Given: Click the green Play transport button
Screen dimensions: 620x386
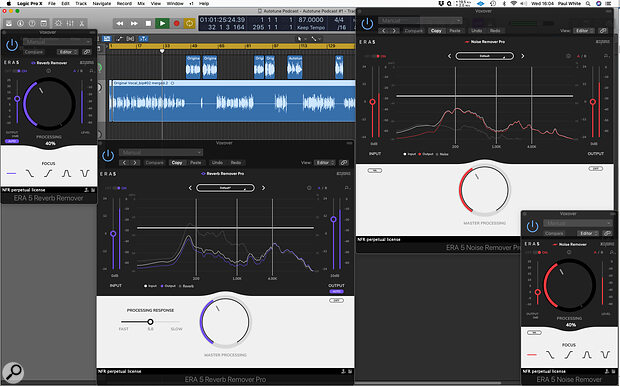Looking at the screenshot, I should pos(162,23).
